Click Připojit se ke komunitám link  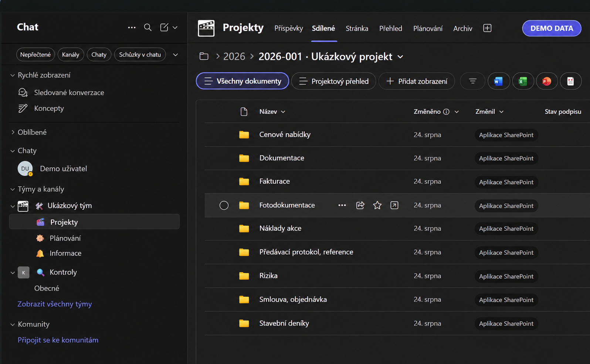coord(58,340)
